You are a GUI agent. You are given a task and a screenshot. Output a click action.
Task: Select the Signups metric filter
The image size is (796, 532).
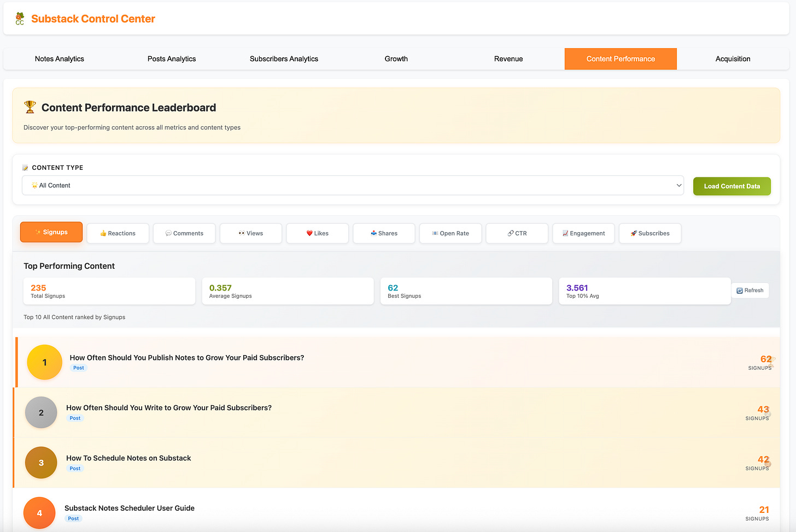[x=51, y=232]
